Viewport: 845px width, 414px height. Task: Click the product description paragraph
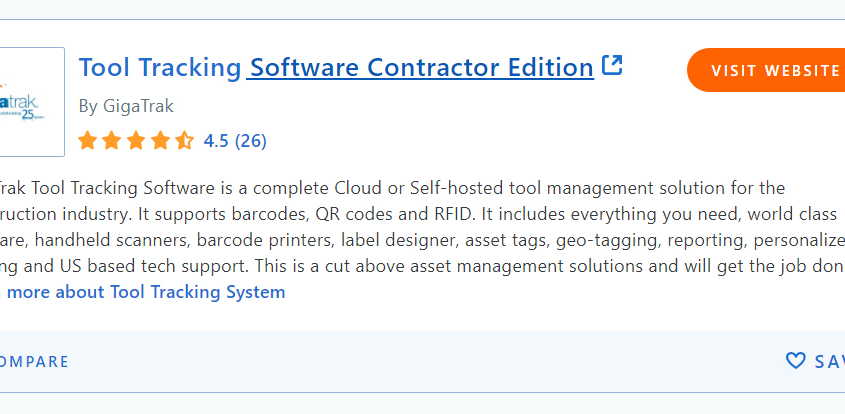coord(422,227)
